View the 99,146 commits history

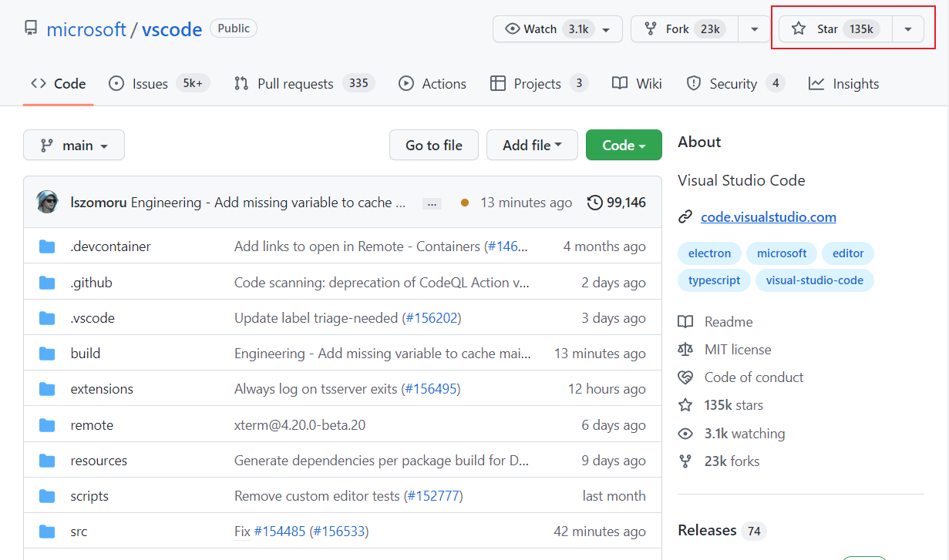[617, 203]
